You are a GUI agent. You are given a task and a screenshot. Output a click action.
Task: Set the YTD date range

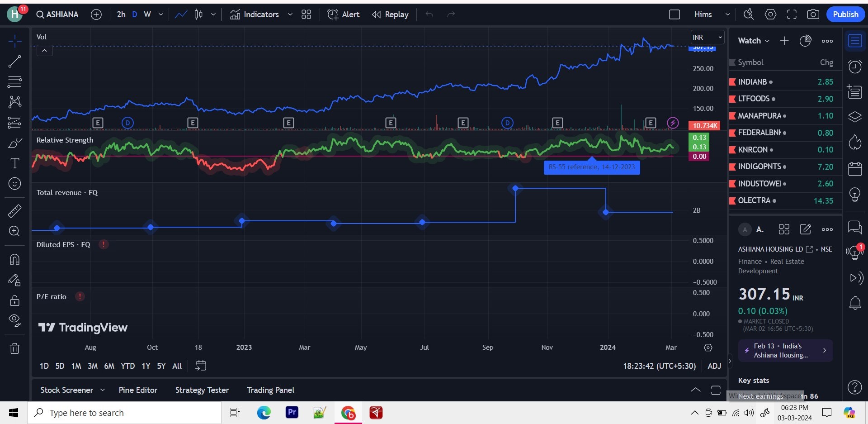click(127, 366)
